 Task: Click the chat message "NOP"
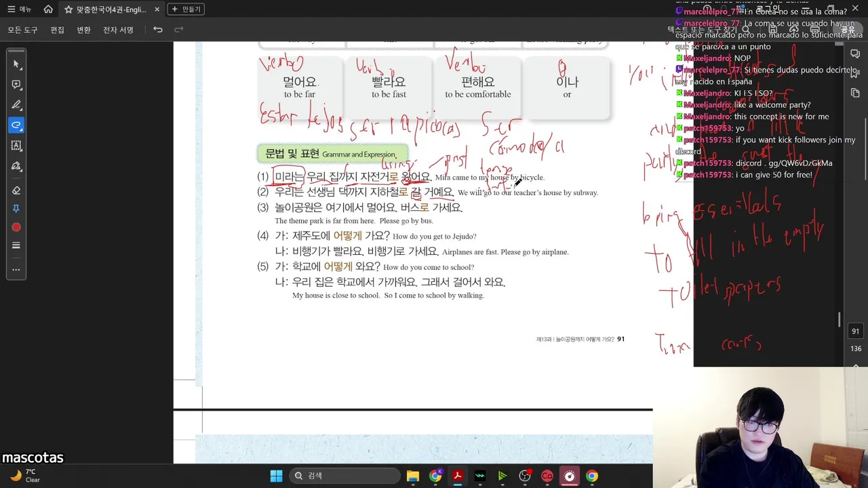coord(713,58)
